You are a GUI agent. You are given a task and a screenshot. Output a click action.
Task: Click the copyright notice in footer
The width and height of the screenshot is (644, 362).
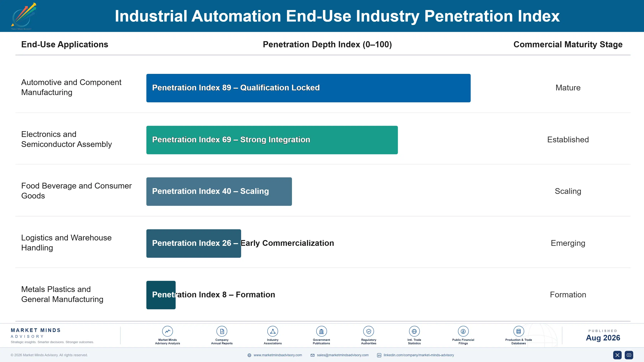tap(49, 355)
